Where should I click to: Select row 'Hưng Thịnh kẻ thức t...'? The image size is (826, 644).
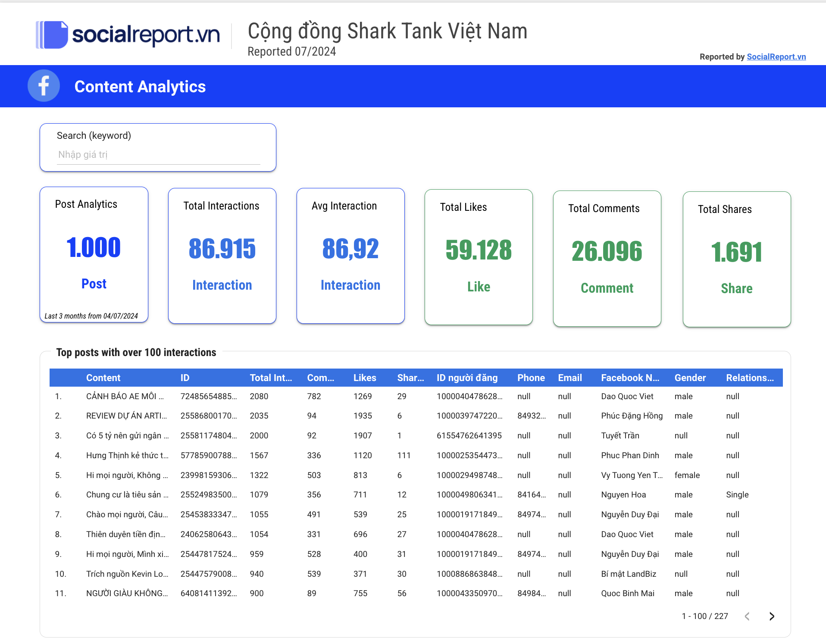(x=416, y=455)
